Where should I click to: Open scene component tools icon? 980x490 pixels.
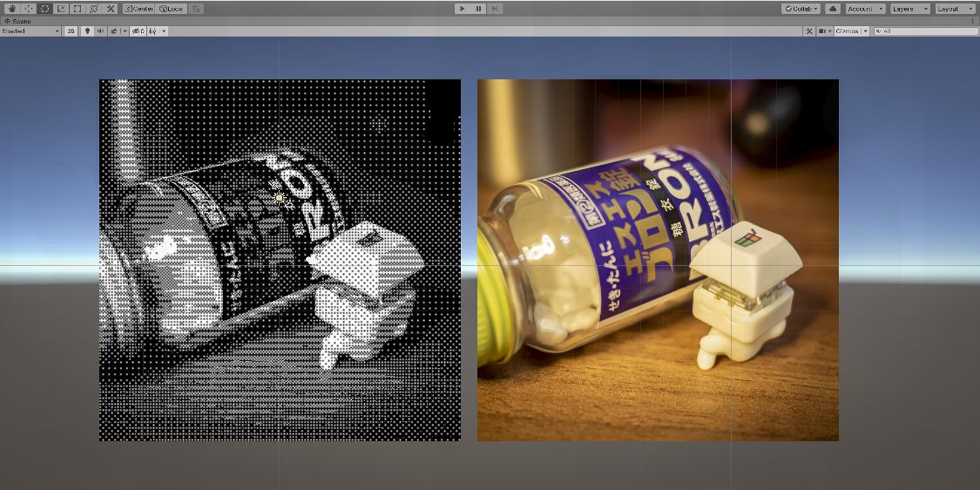808,31
